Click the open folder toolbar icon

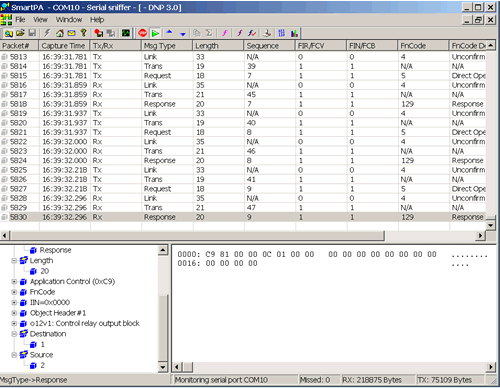20,33
